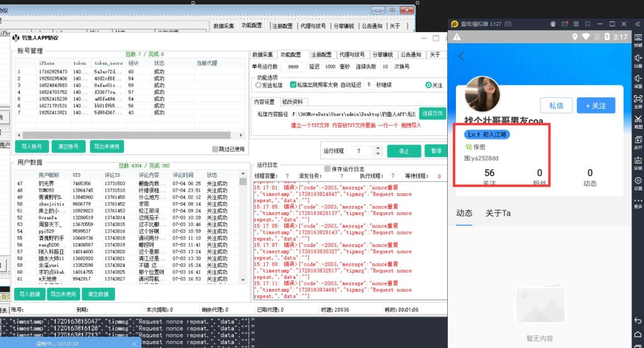The height and width of the screenshot is (348, 644).
Task: Open the 修改资料 tab
Action: pyautogui.click(x=292, y=102)
